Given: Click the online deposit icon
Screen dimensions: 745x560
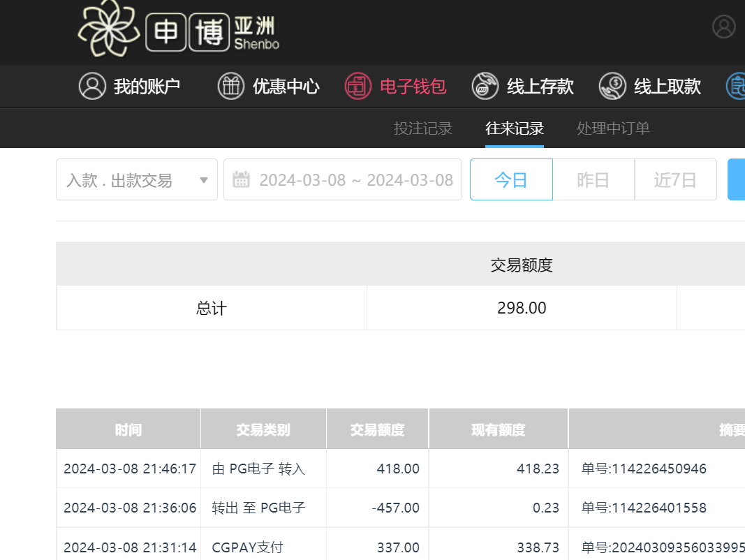Looking at the screenshot, I should coord(485,86).
